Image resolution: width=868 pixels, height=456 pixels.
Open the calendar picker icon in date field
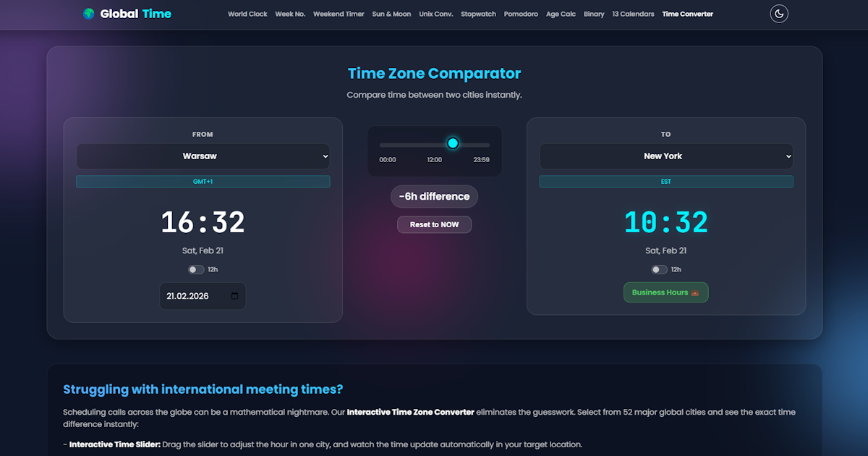(234, 296)
